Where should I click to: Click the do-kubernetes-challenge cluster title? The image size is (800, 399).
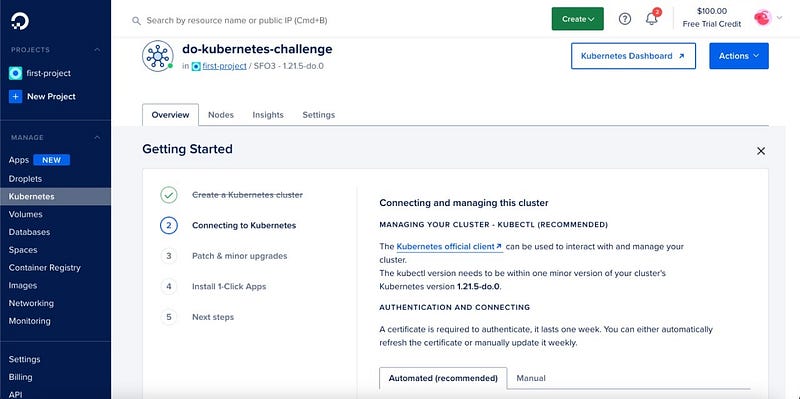[x=257, y=49]
